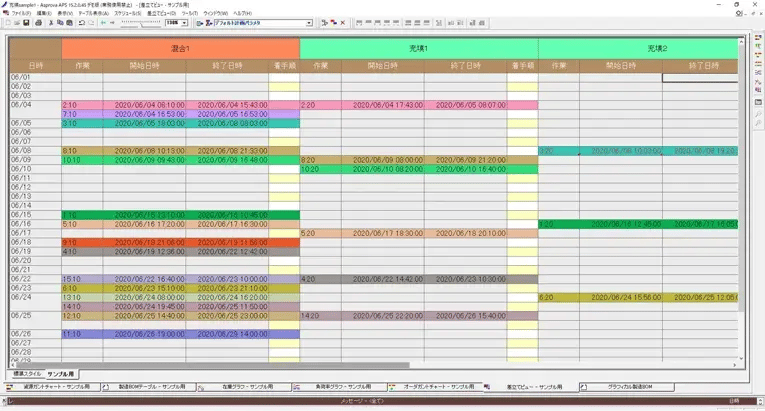Viewport: 765px width, 411px height.
Task: Expand the デフォルト計画パラメタ dropdown
Action: [x=308, y=22]
